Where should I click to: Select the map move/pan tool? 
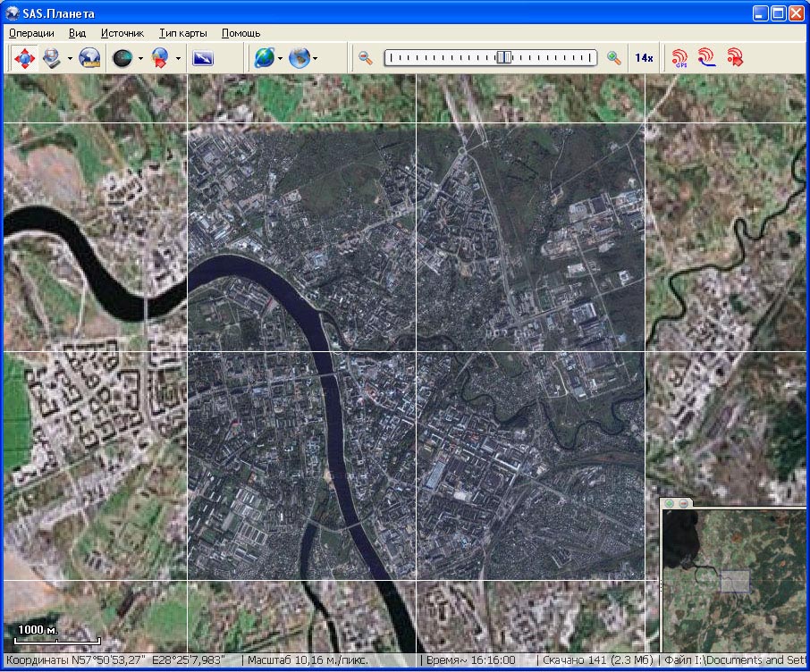(24, 58)
